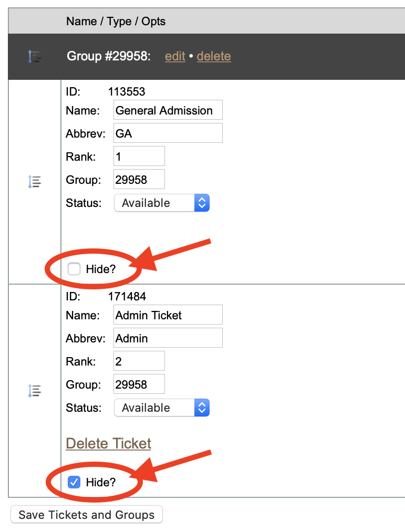Click the Abbrev field containing Admin
This screenshot has width=405, height=532.
(x=168, y=338)
